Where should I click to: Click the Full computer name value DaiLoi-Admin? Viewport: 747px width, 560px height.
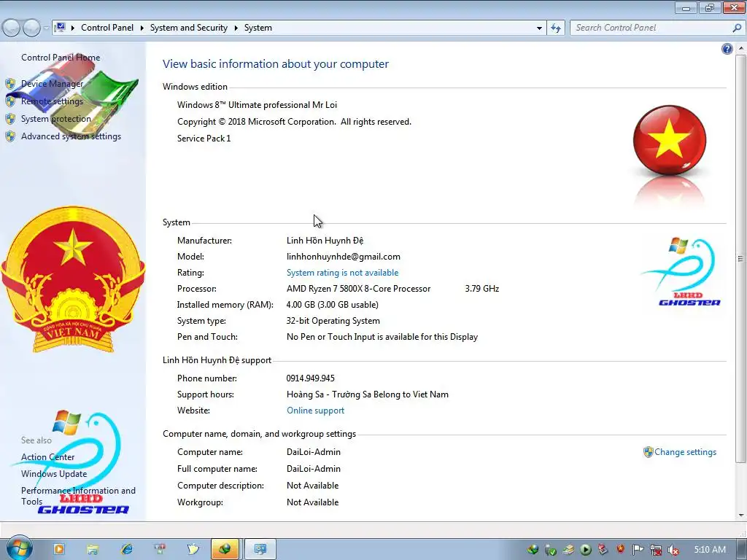(314, 469)
